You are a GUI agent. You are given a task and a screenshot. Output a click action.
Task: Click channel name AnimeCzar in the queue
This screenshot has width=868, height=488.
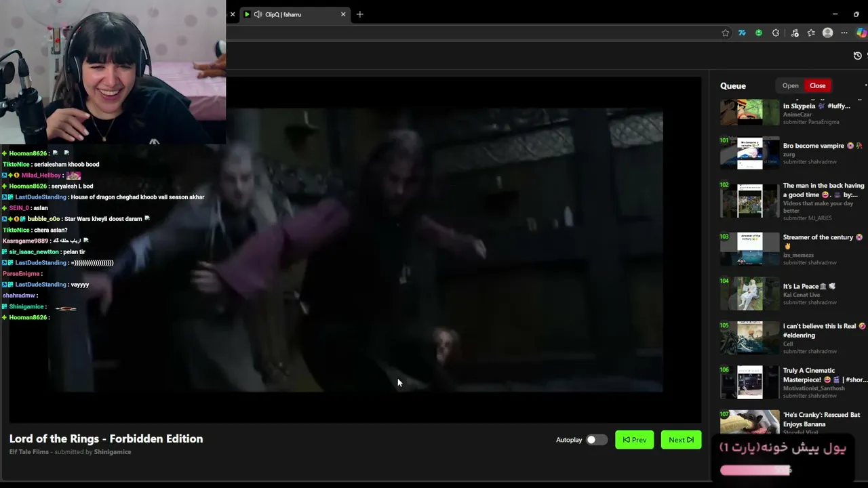click(797, 115)
